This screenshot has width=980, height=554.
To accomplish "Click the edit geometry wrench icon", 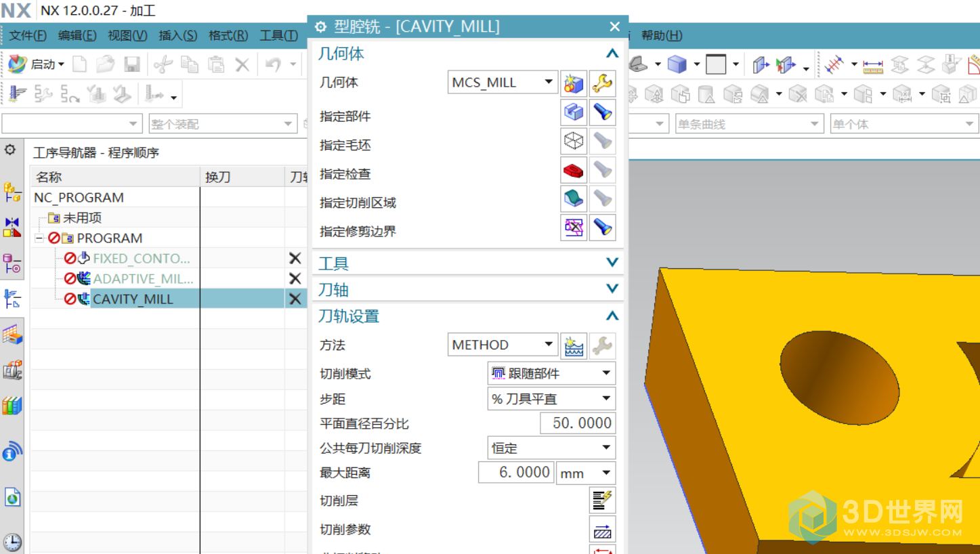I will click(x=602, y=83).
